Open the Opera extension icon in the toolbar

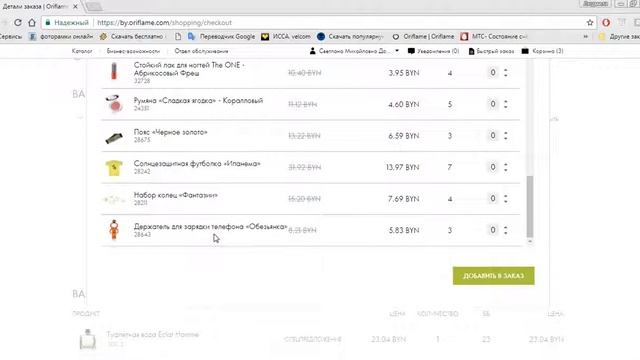(x=606, y=23)
